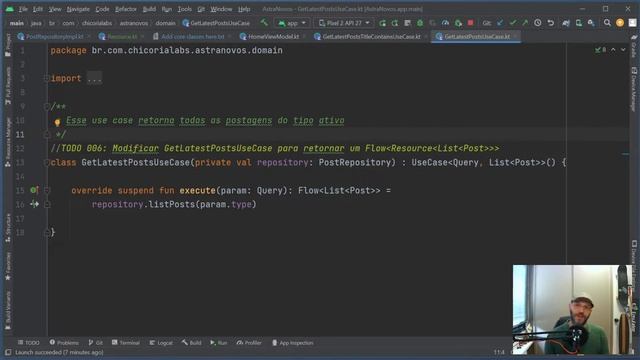Click the Debug app bug icon
640x360 pixels.
click(420, 23)
